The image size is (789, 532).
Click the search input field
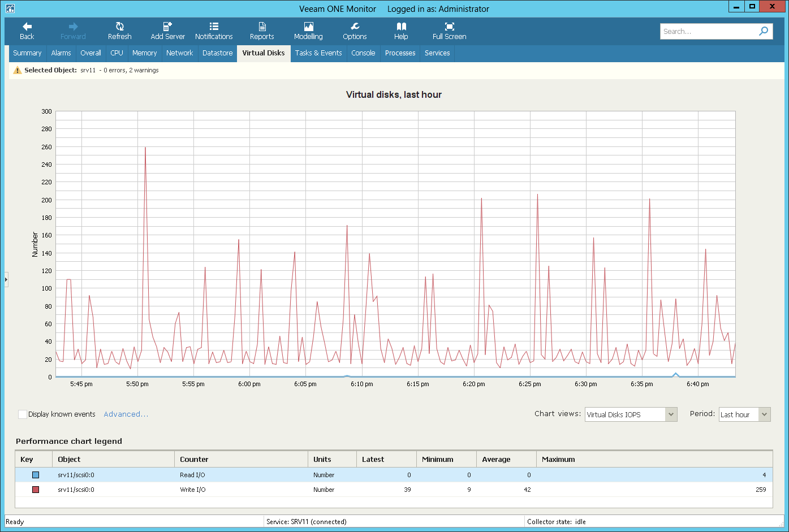[x=708, y=31]
